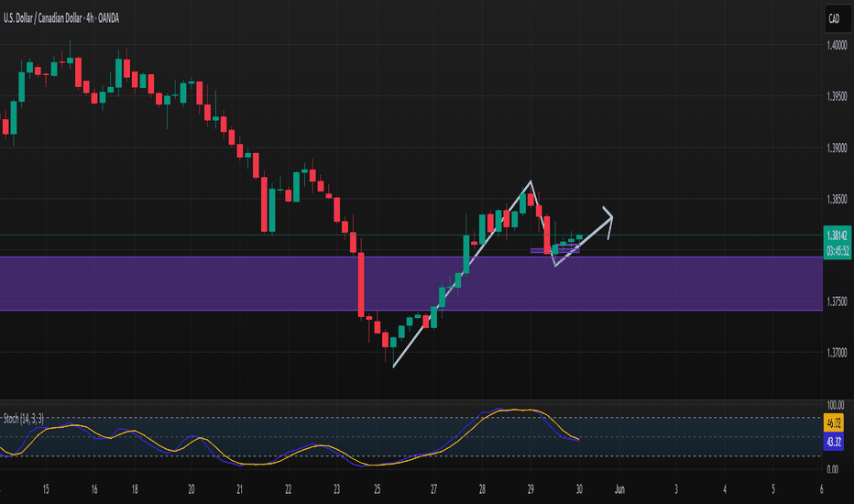This screenshot has width=854, height=504.
Task: Click the 1.40000 price axis label
Action: click(x=838, y=45)
